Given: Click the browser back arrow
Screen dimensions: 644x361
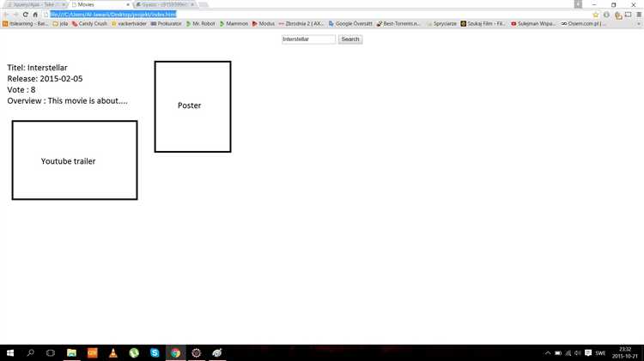Looking at the screenshot, I should tap(5, 15).
